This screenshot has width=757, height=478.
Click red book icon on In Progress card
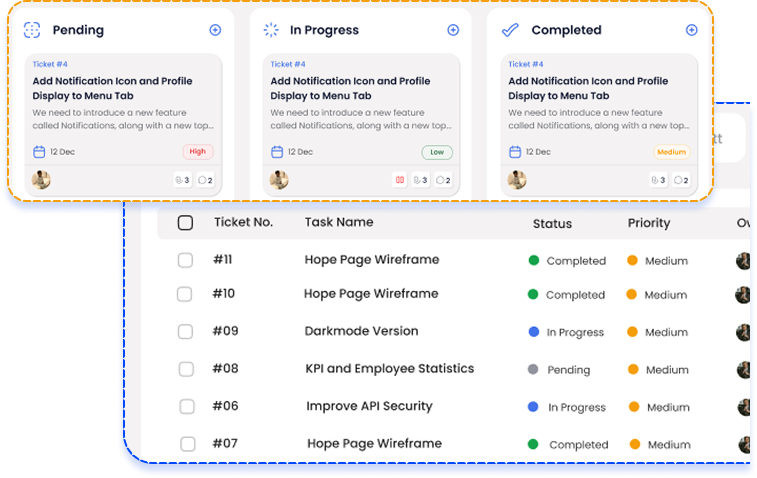pyautogui.click(x=399, y=180)
